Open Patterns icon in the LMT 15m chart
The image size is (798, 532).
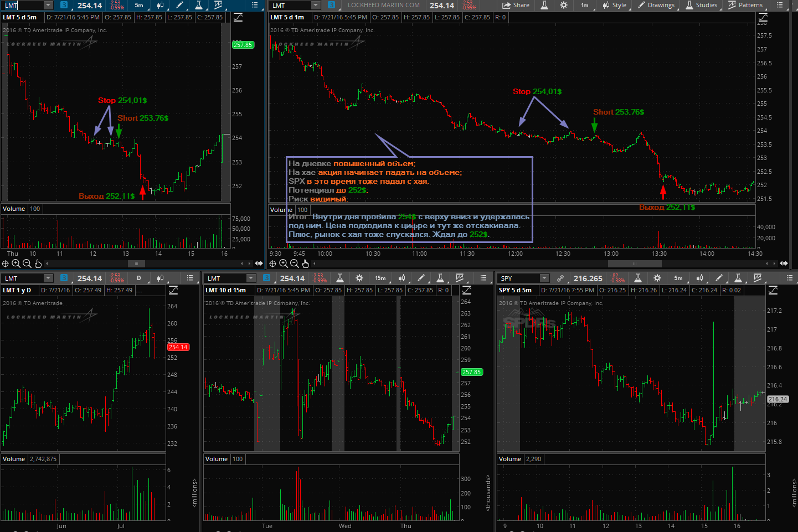(x=460, y=278)
